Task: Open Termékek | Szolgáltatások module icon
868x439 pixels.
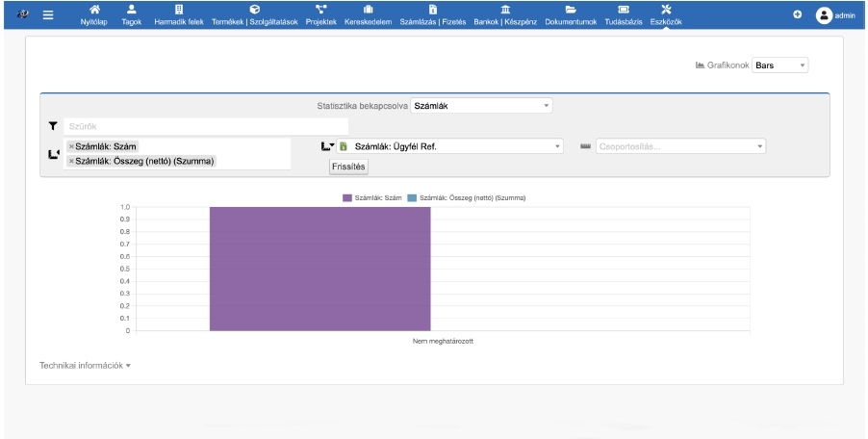Action: point(254,10)
